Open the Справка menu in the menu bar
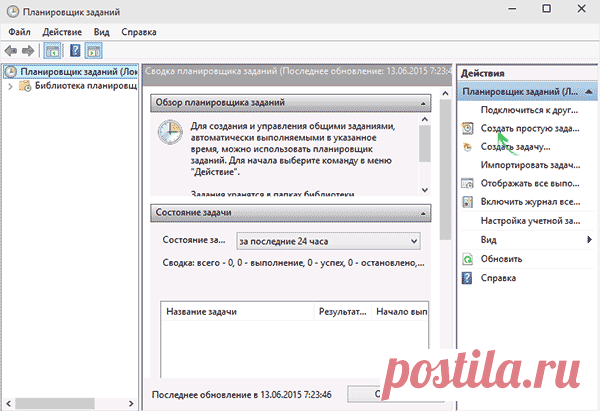This screenshot has width=600, height=411. 139,32
